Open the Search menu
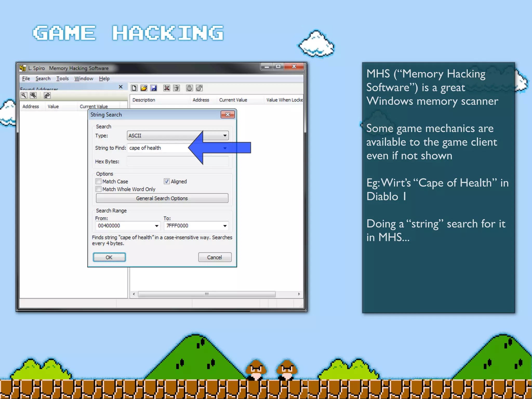The width and height of the screenshot is (532, 399). pos(43,78)
